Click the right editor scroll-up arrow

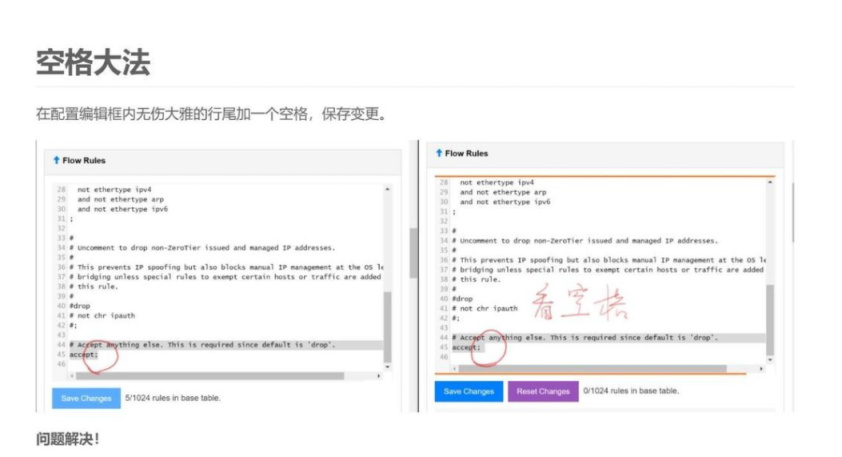click(x=770, y=183)
